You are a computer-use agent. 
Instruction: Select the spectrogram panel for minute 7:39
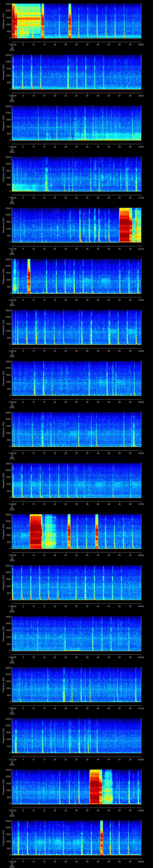[x=76, y=123]
